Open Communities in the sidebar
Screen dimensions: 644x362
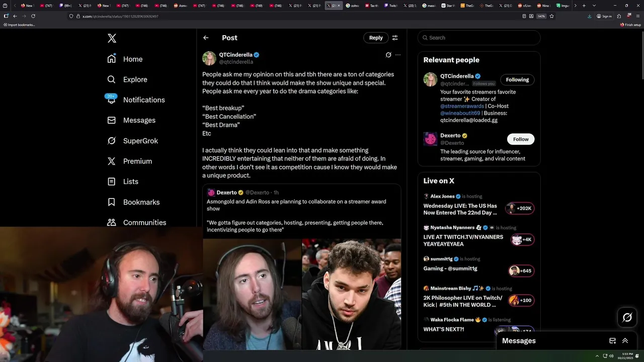137,222
